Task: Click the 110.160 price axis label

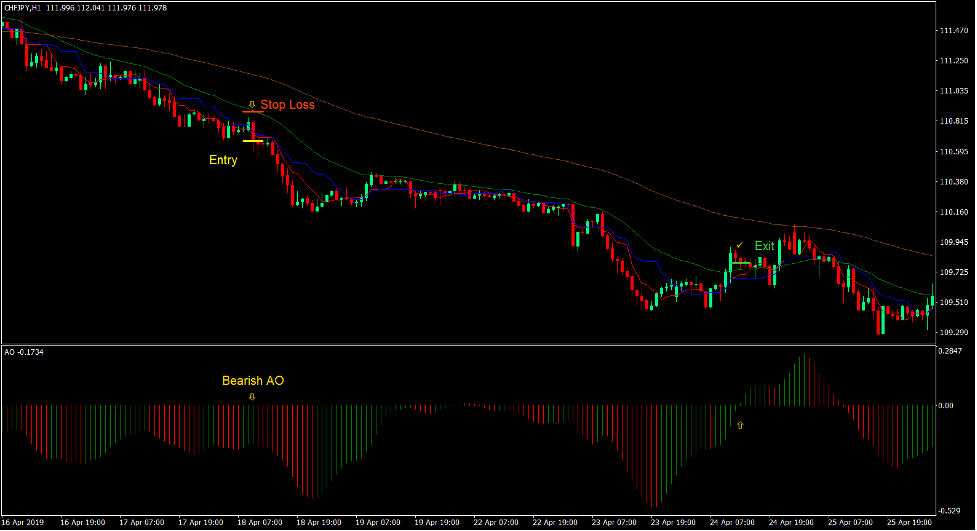Action: 954,212
